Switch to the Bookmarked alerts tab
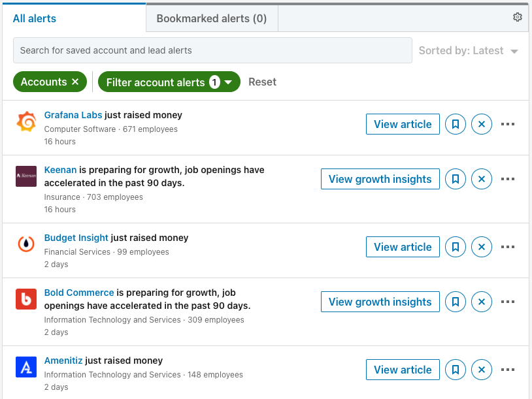The width and height of the screenshot is (532, 399). click(212, 18)
